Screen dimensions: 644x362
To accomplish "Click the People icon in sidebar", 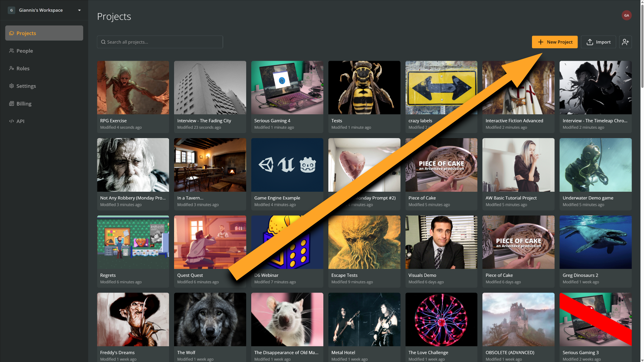I will (11, 51).
